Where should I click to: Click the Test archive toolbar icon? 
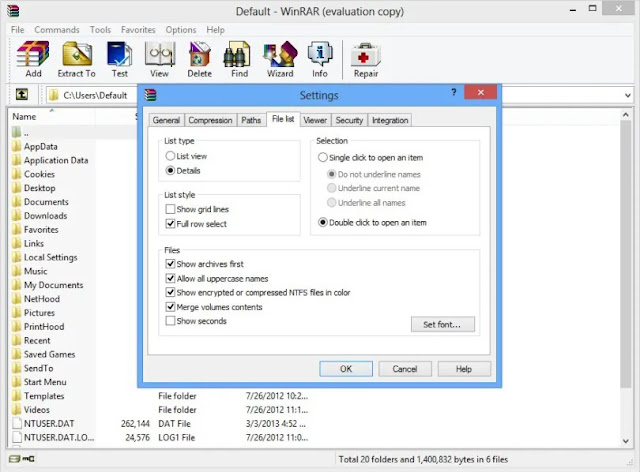120,54
